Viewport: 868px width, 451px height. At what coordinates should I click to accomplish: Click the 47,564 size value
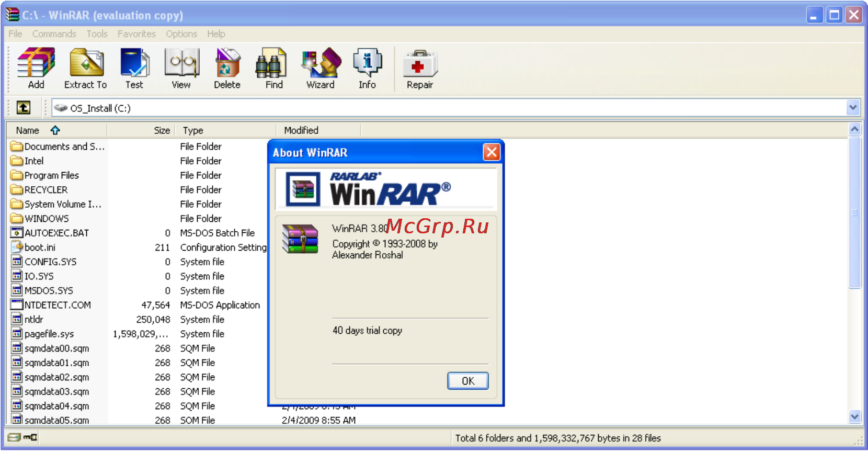(x=156, y=305)
